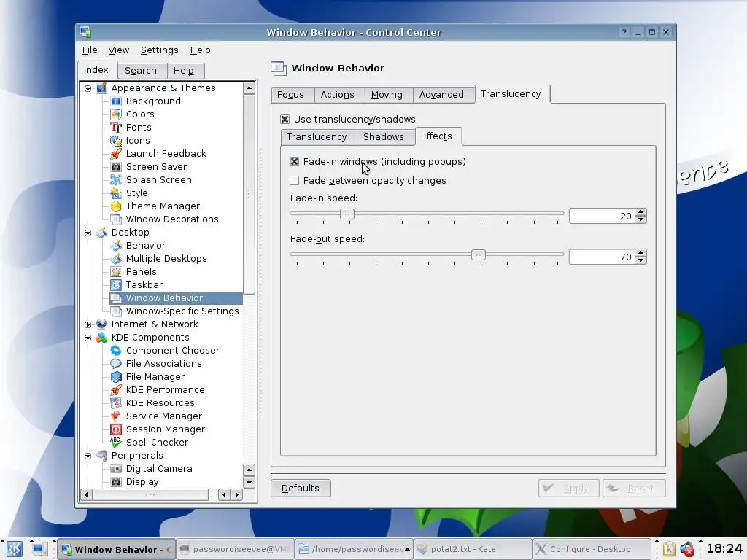Image resolution: width=747 pixels, height=560 pixels.
Task: Uncheck Fade-in windows option
Action: click(x=295, y=161)
